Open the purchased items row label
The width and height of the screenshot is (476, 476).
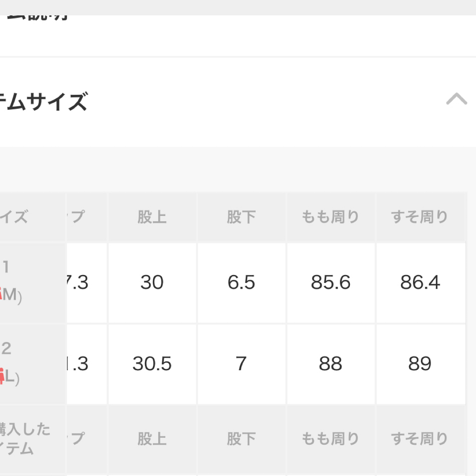(x=33, y=440)
